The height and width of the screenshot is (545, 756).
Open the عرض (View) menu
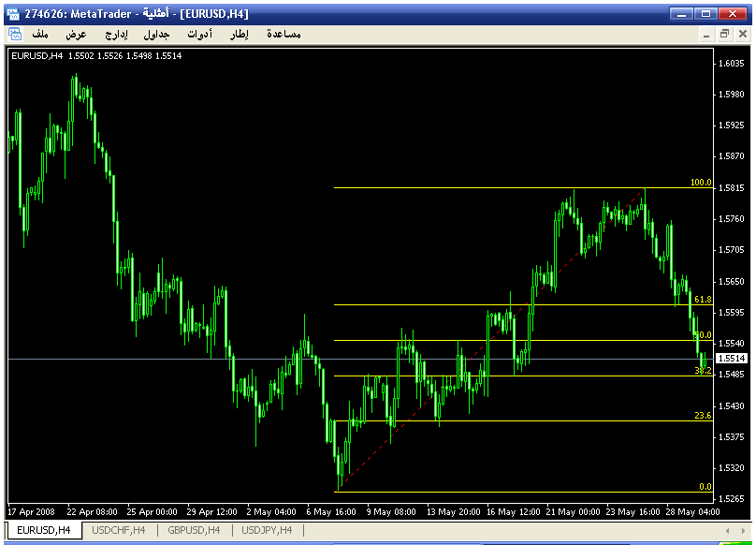[76, 35]
